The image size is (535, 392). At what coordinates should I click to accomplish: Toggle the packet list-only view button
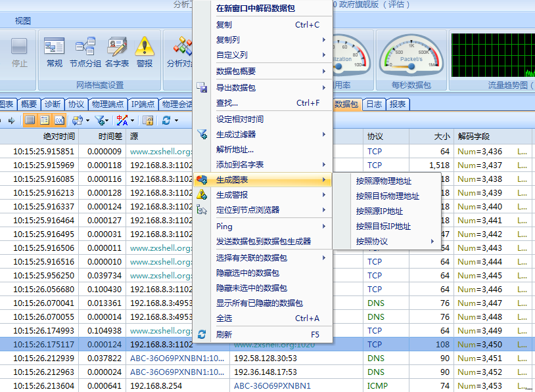[30, 120]
